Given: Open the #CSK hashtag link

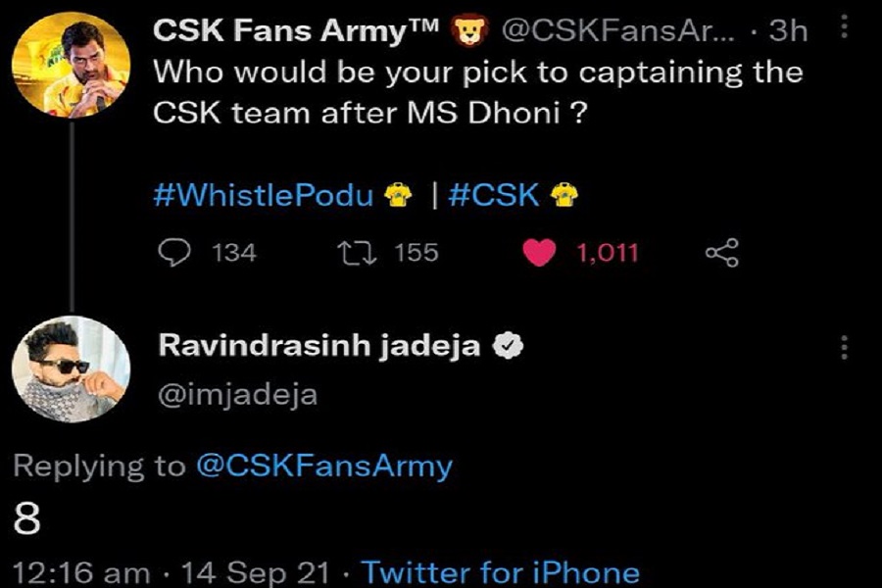Looking at the screenshot, I should [494, 195].
